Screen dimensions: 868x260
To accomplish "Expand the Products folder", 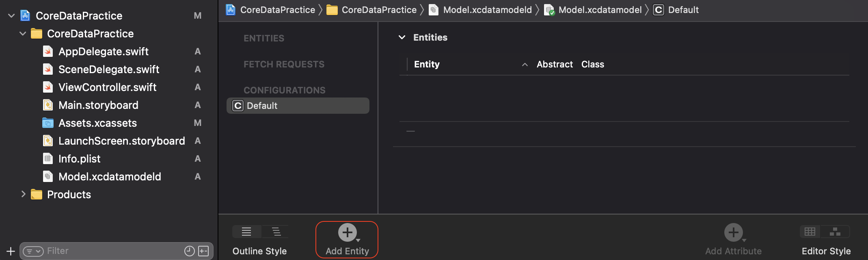I will pyautogui.click(x=23, y=194).
